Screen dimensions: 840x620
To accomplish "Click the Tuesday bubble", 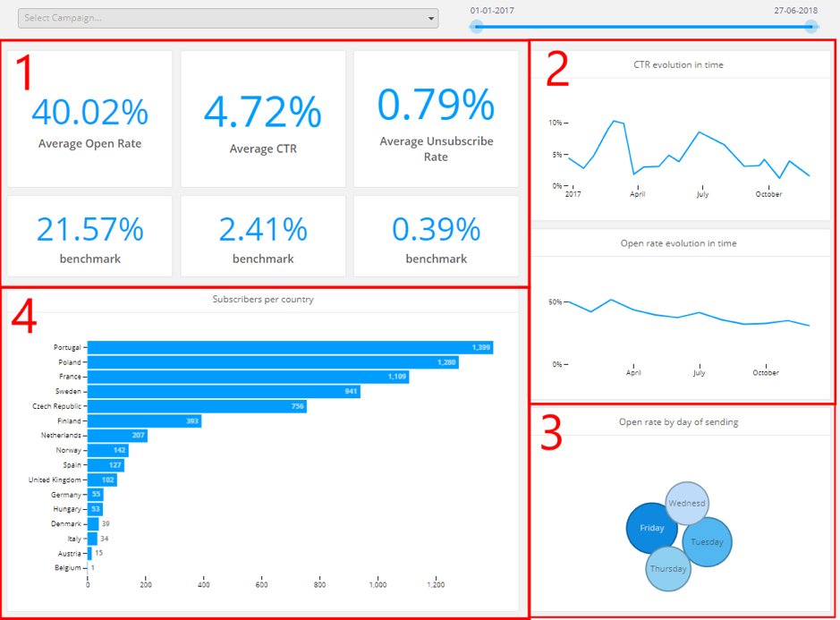I will [707, 542].
